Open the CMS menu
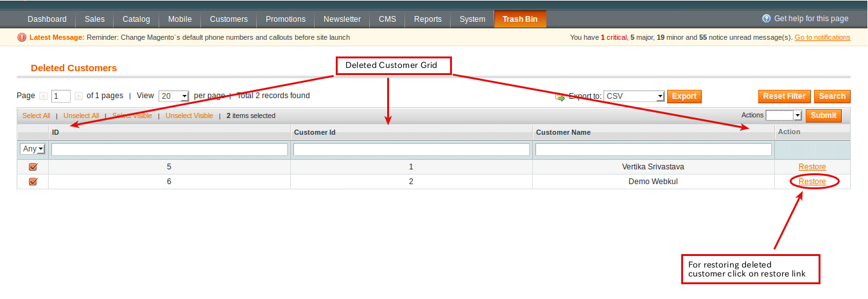Viewport: 868px width, 299px height. (x=388, y=19)
